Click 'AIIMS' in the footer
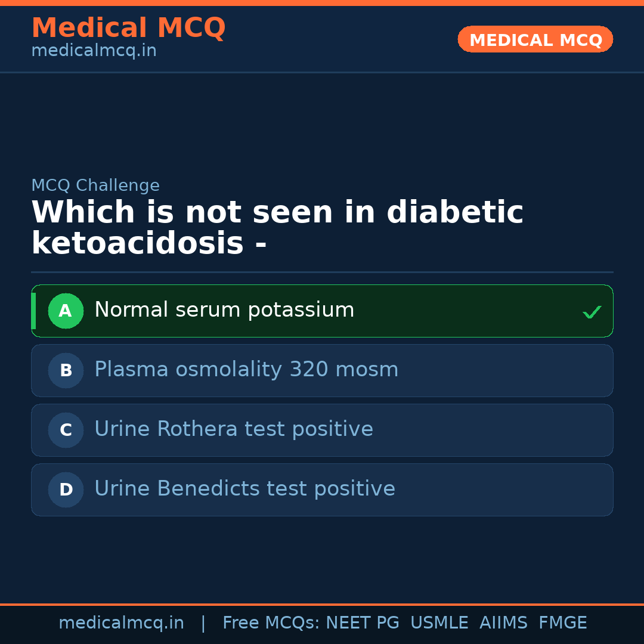 tap(503, 623)
